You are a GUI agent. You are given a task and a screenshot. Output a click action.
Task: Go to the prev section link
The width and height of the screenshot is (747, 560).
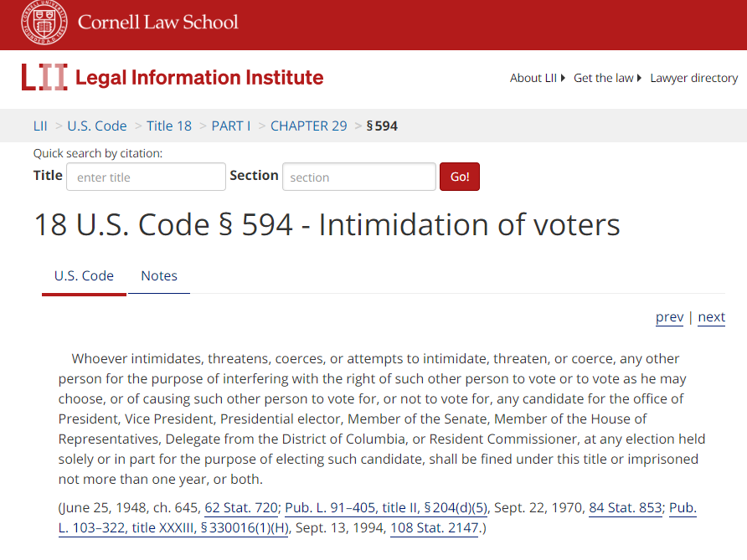click(x=669, y=317)
